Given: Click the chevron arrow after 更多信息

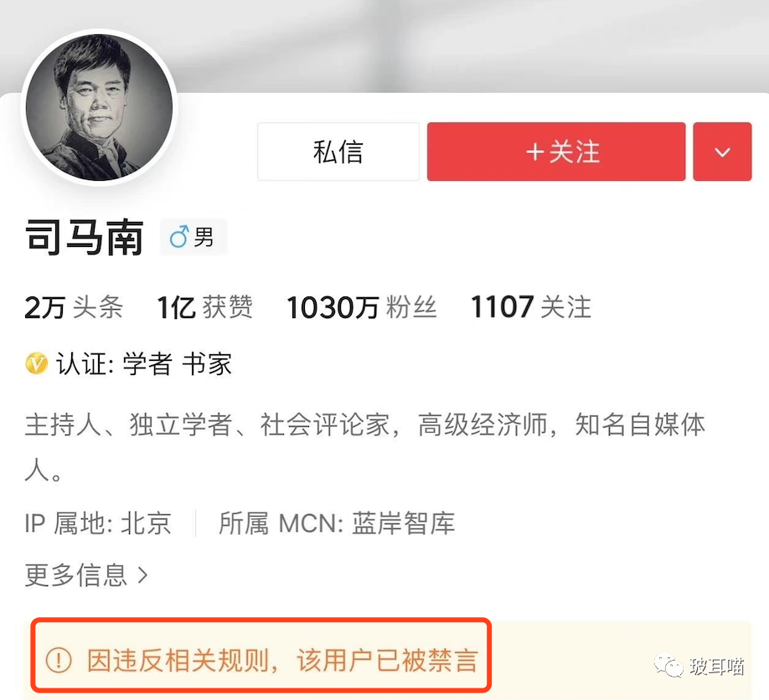Looking at the screenshot, I should [x=142, y=575].
